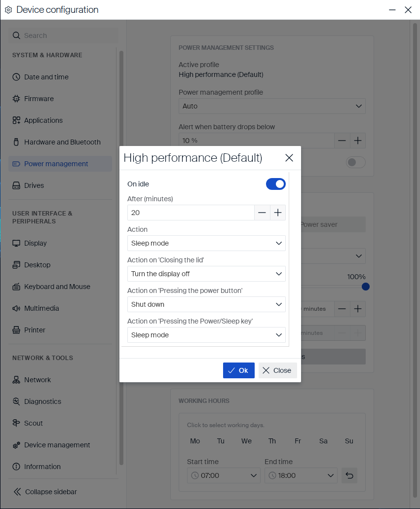Open the Start time 07:00 dropdown

coord(224,475)
